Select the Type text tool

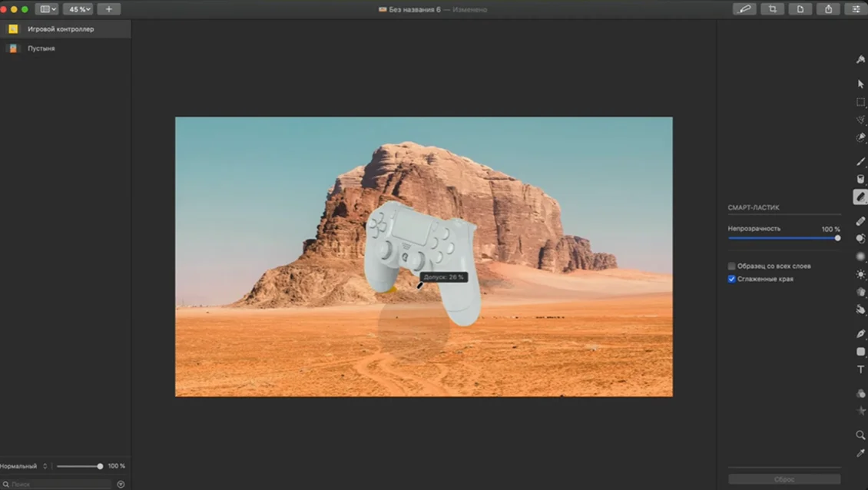point(860,369)
